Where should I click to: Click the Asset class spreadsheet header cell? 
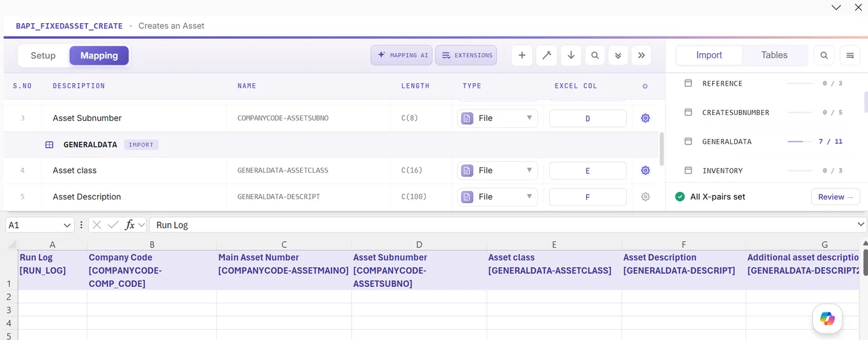pyautogui.click(x=554, y=270)
